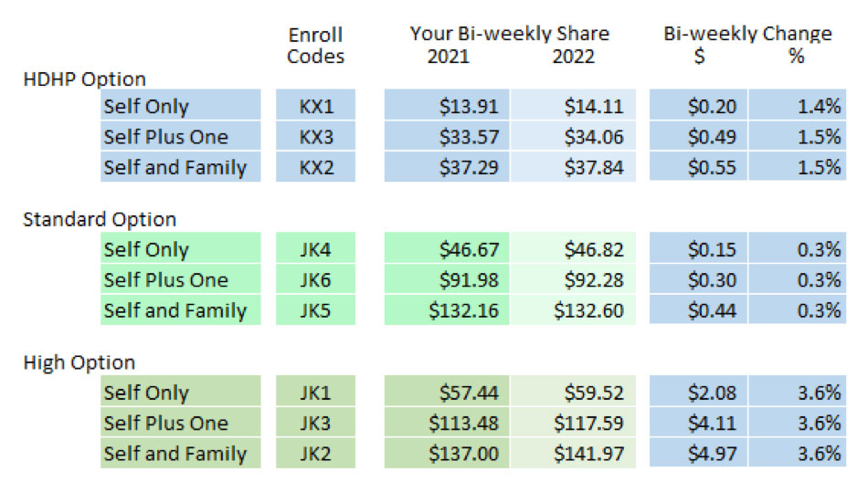Select the Standard Option heading text
The width and height of the screenshot is (868, 492).
(x=100, y=219)
